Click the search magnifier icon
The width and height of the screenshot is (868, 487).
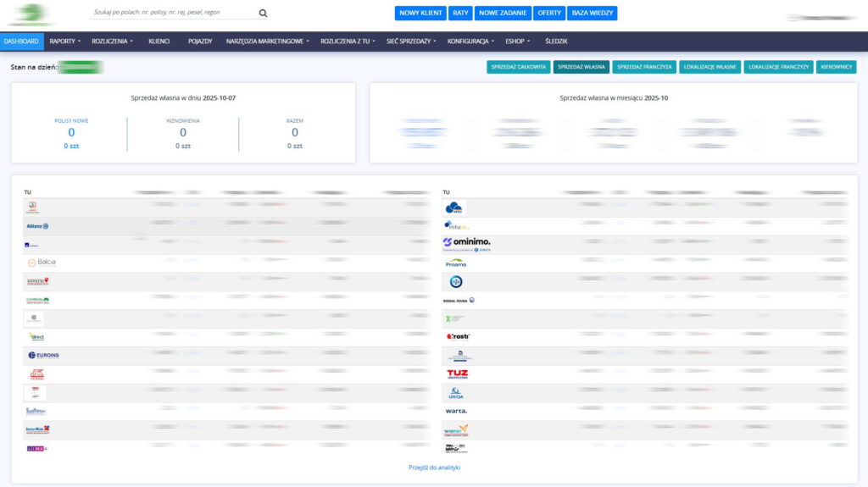tap(263, 14)
